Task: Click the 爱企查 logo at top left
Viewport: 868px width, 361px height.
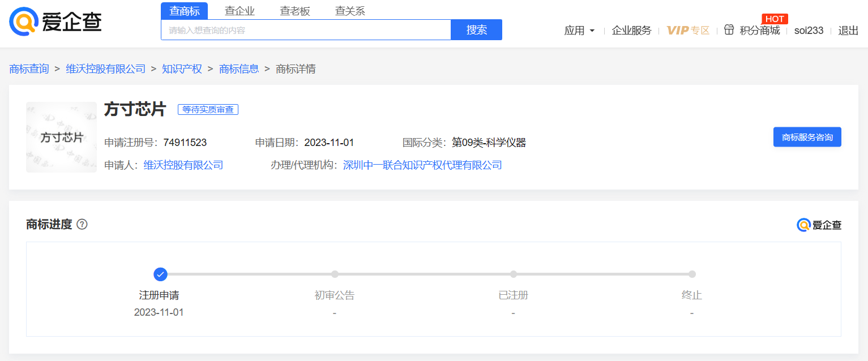Action: (x=55, y=21)
